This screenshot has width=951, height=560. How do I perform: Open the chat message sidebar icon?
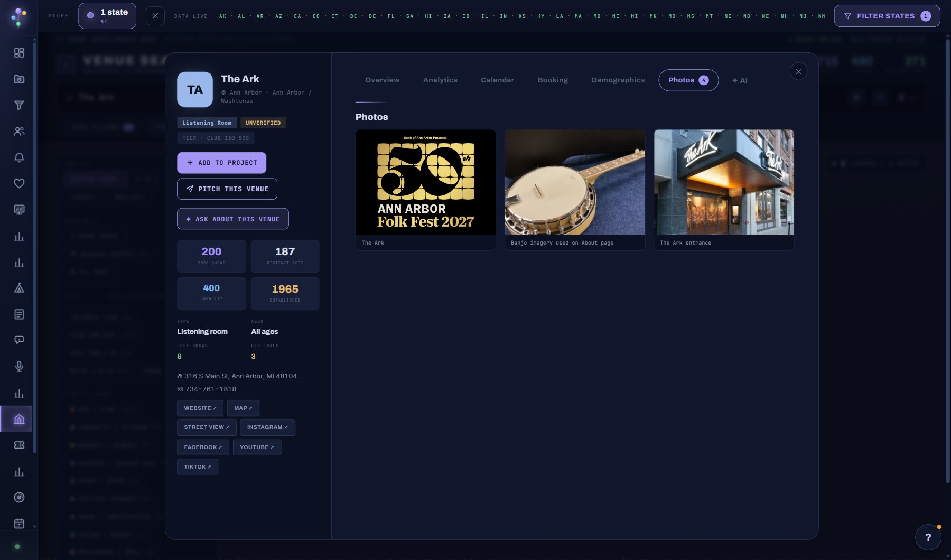pos(19,340)
